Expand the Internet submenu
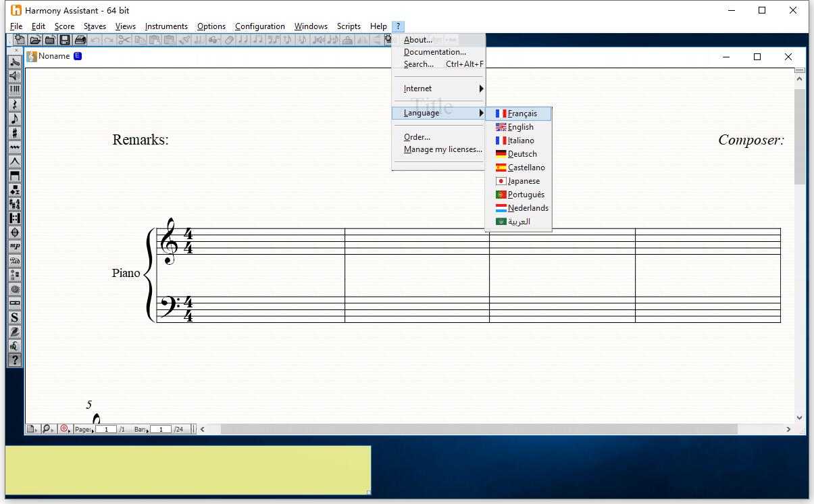814x504 pixels. coord(438,89)
